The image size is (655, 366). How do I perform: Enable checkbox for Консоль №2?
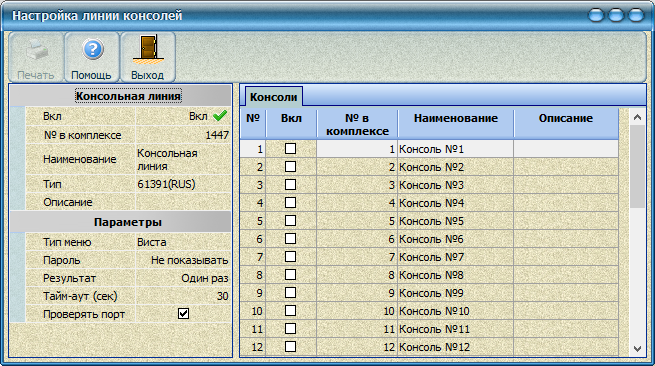[x=290, y=166]
